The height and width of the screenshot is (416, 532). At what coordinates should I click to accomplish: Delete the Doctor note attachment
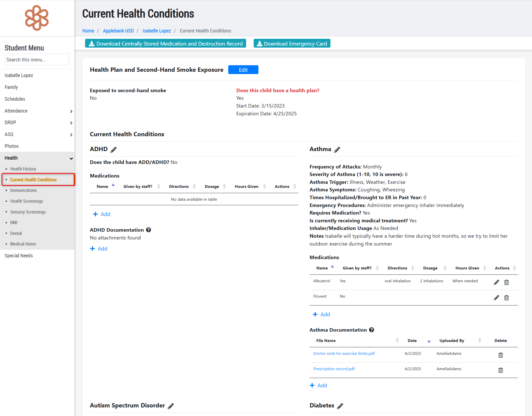pos(501,355)
